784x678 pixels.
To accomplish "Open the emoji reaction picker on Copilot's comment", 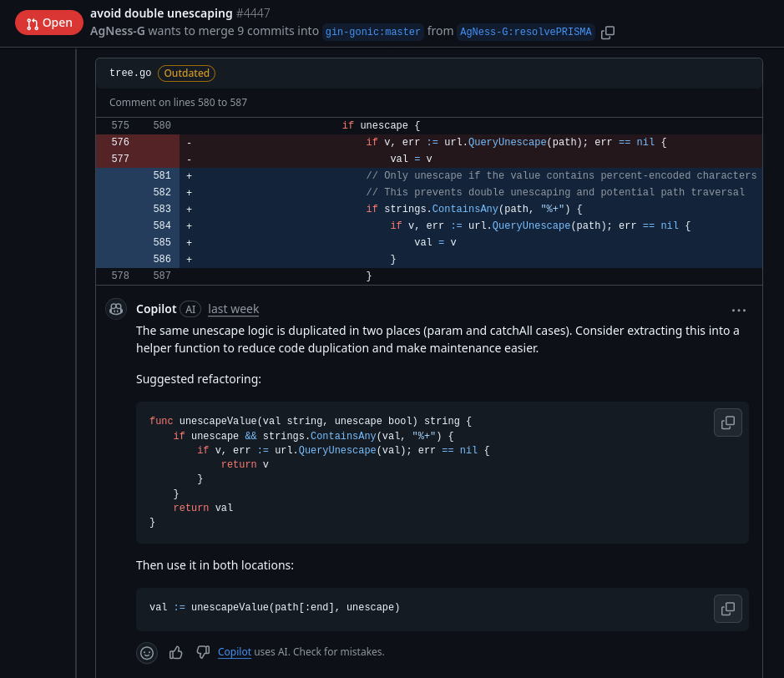I will 147,653.
